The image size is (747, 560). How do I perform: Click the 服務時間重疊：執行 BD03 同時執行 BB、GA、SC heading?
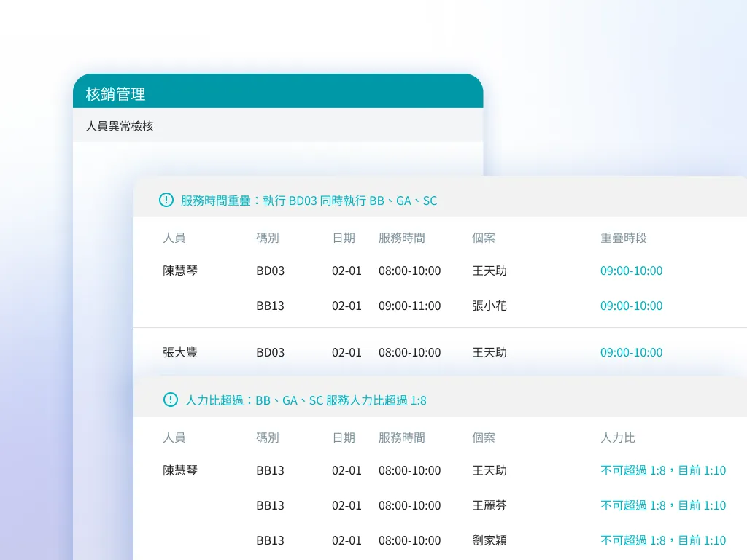(309, 201)
